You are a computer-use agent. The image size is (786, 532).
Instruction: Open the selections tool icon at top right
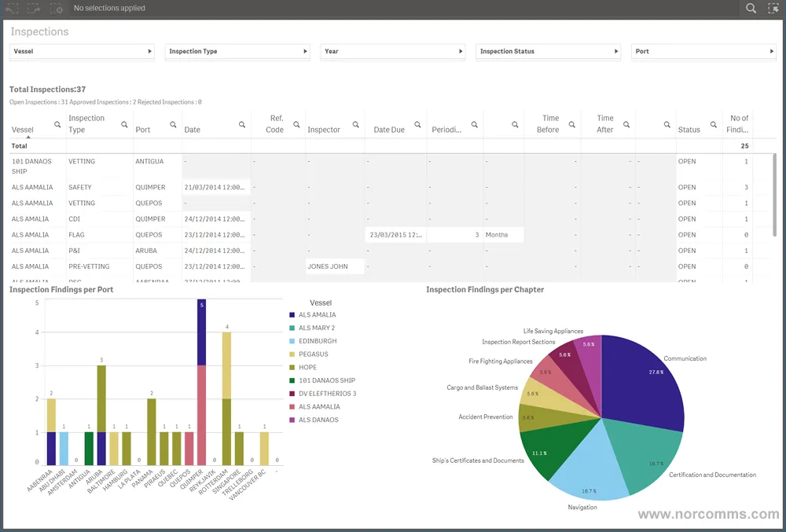(773, 8)
